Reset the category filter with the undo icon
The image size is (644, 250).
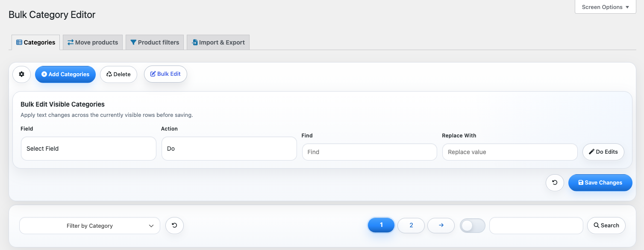174,225
